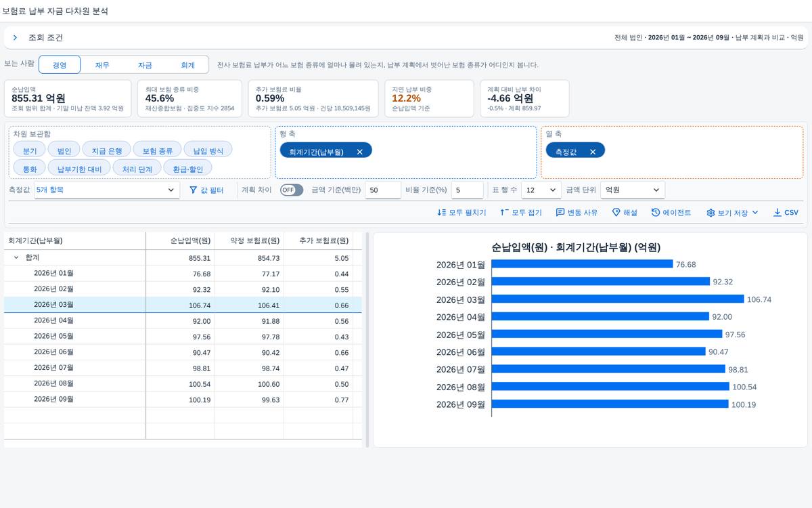Open the 보기 저장 menu

pos(732,213)
